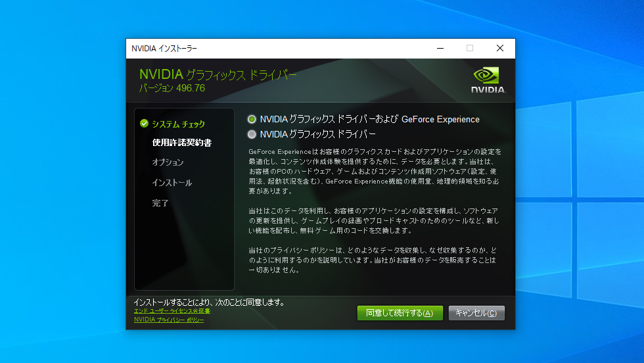644x363 pixels.
Task: Select the NVIDIA グラフィックス ドライバー only radio option
Action: (x=252, y=134)
